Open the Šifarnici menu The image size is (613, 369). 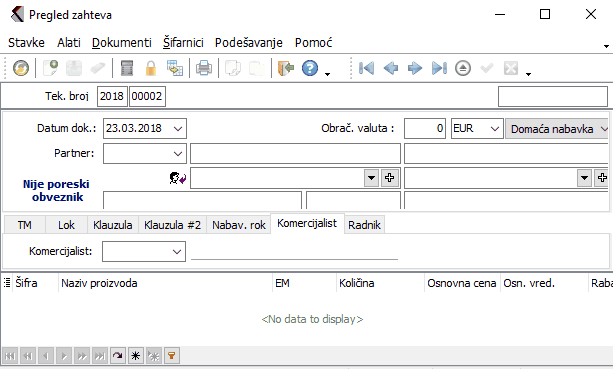[x=183, y=42]
